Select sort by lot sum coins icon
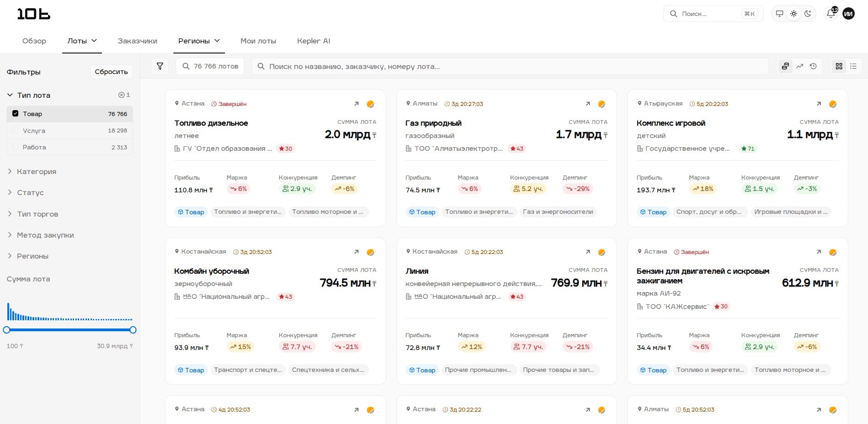868x424 pixels. (785, 66)
